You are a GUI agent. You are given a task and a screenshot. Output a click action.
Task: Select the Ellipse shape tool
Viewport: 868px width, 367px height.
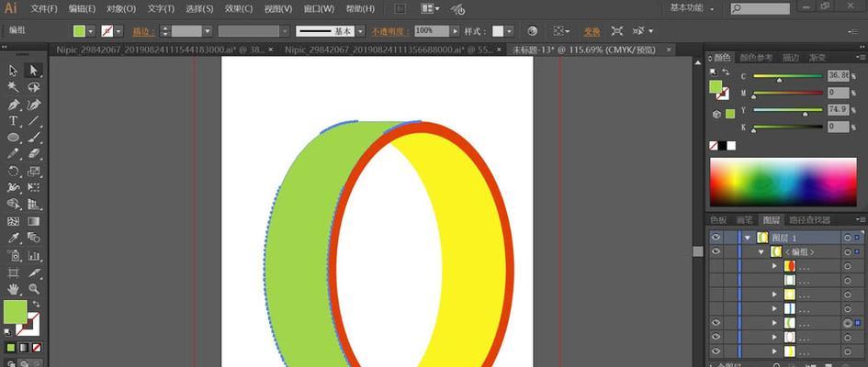pos(13,138)
